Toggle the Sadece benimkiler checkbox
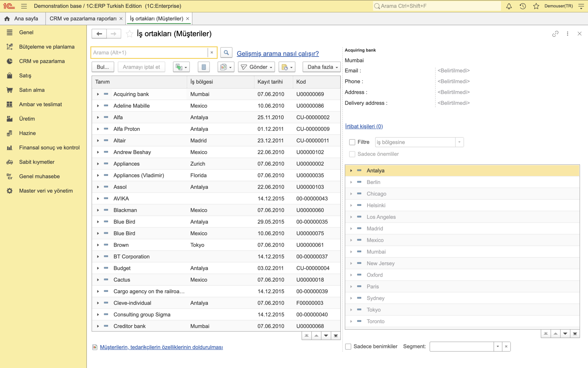588x368 pixels. coord(348,346)
